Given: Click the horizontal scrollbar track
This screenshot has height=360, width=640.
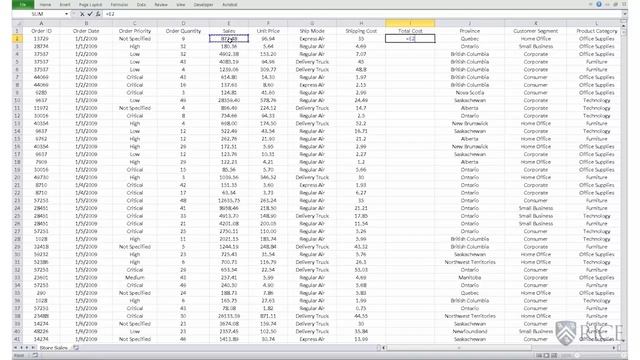Looking at the screenshot, I should point(499,348).
